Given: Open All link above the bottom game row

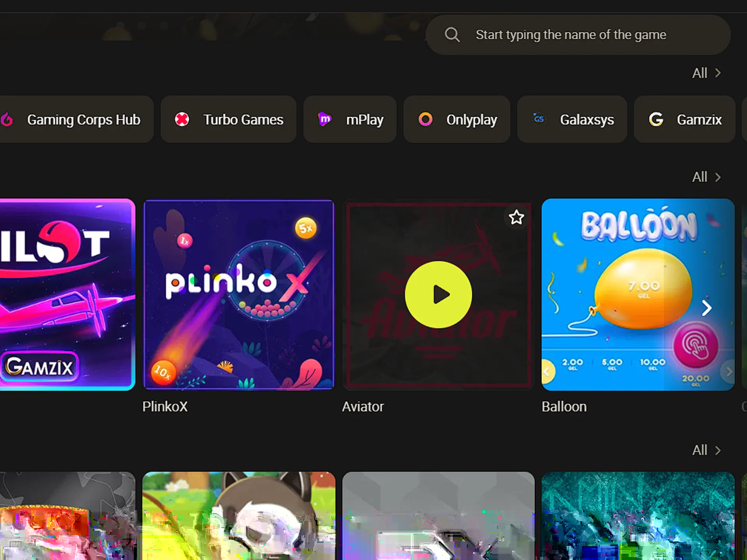Looking at the screenshot, I should (700, 450).
